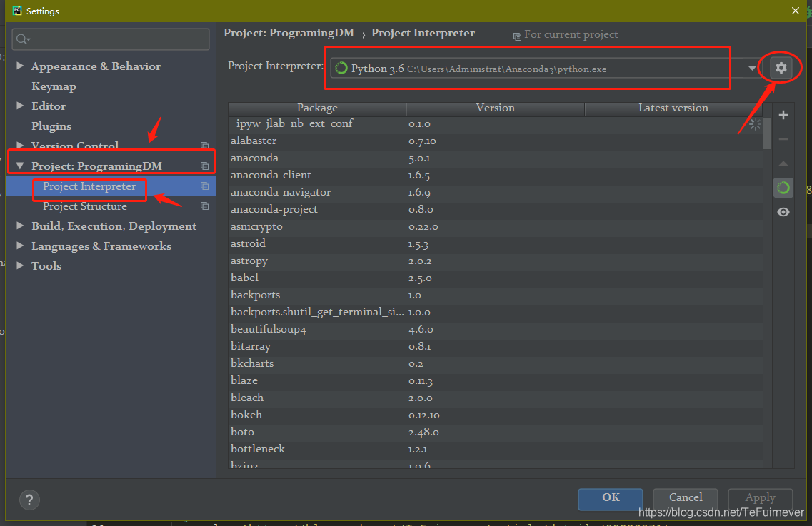Select the backports.shutil_get_terminal_si... row
The height and width of the screenshot is (526, 812).
(495, 312)
